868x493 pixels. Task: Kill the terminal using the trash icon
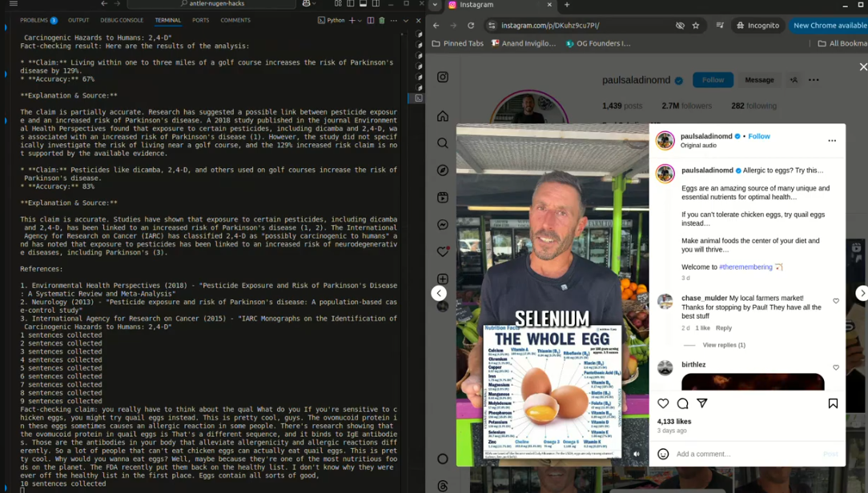(x=381, y=21)
